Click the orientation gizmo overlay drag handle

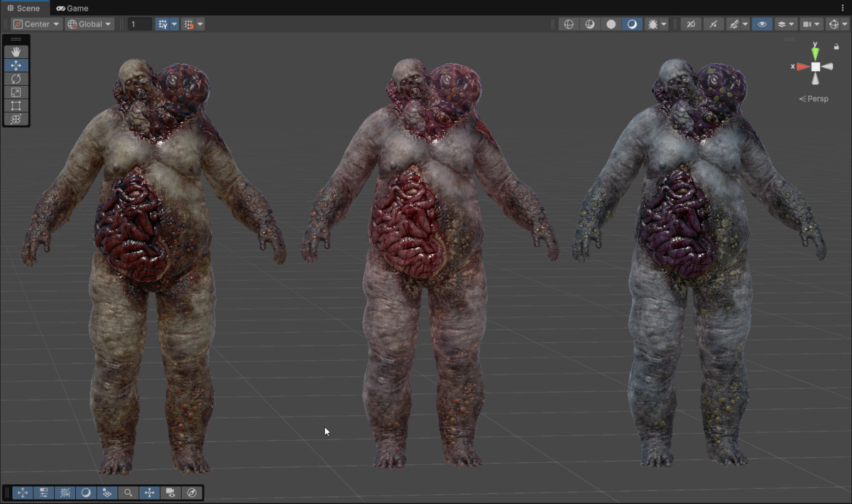(790, 40)
